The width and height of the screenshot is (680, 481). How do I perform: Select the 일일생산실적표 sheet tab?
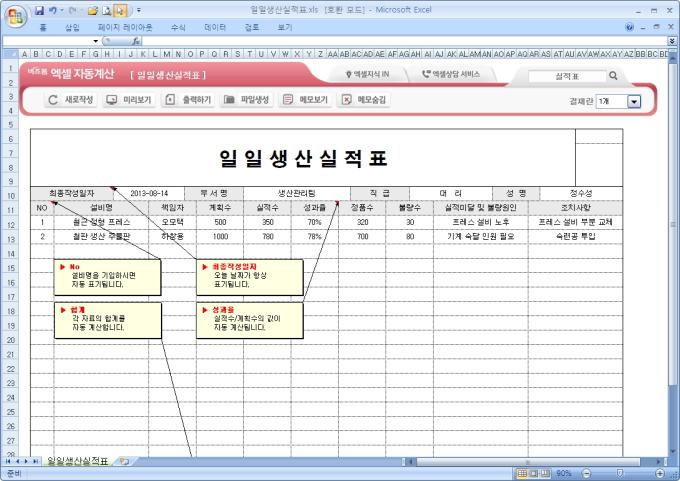point(77,461)
